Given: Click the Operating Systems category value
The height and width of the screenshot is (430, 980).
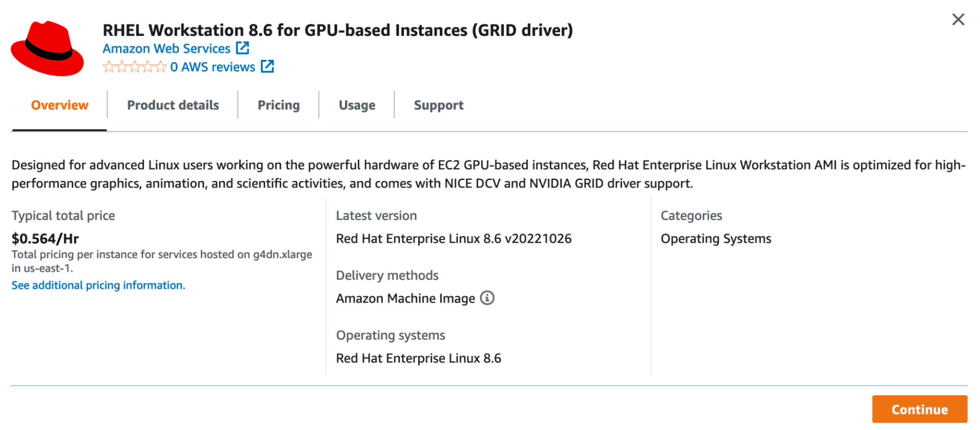Looking at the screenshot, I should tap(715, 239).
